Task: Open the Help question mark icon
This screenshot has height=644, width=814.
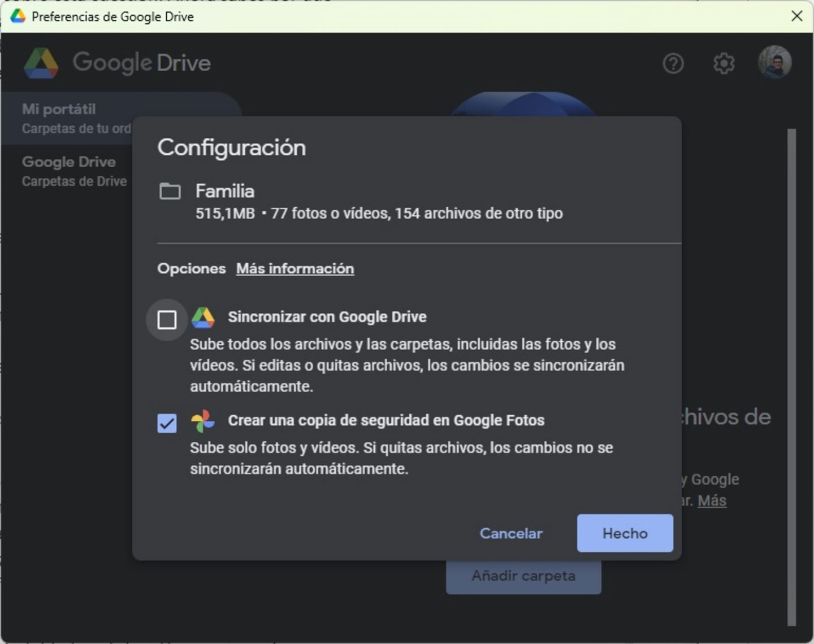Action: pos(673,64)
